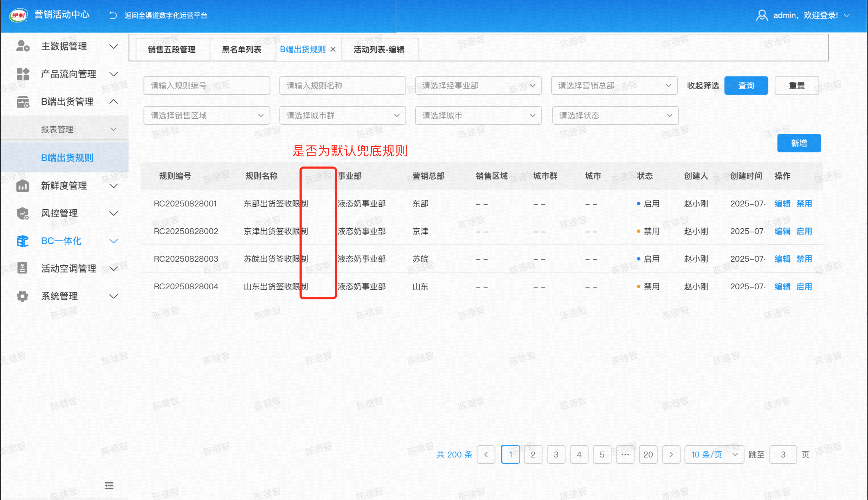Go to page 20 in pagination
The height and width of the screenshot is (500, 868).
[648, 454]
